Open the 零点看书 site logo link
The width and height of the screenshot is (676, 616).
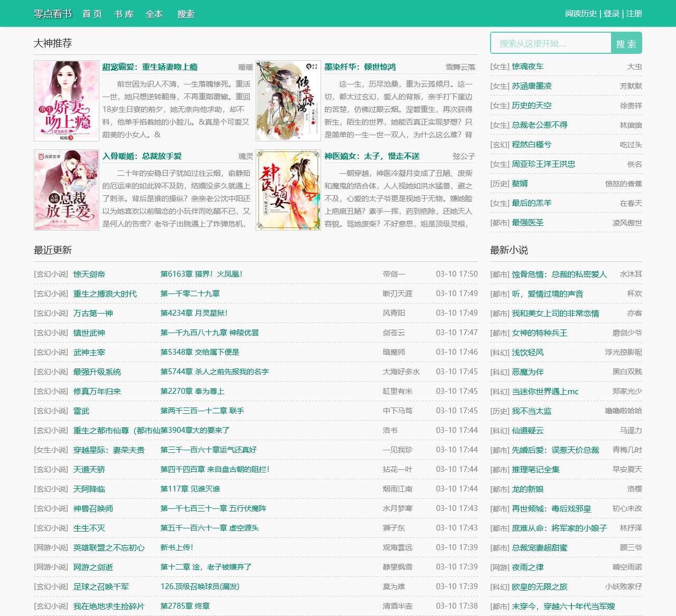click(53, 14)
